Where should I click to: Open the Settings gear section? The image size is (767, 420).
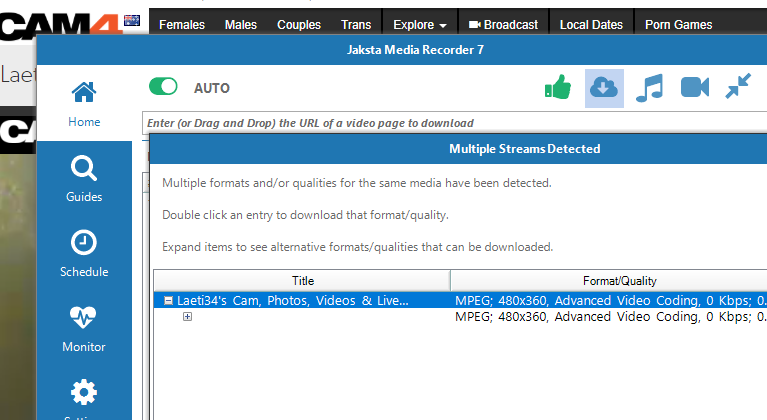84,397
